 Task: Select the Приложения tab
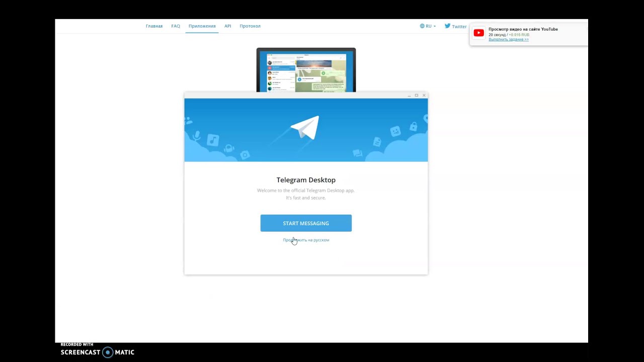(x=202, y=26)
